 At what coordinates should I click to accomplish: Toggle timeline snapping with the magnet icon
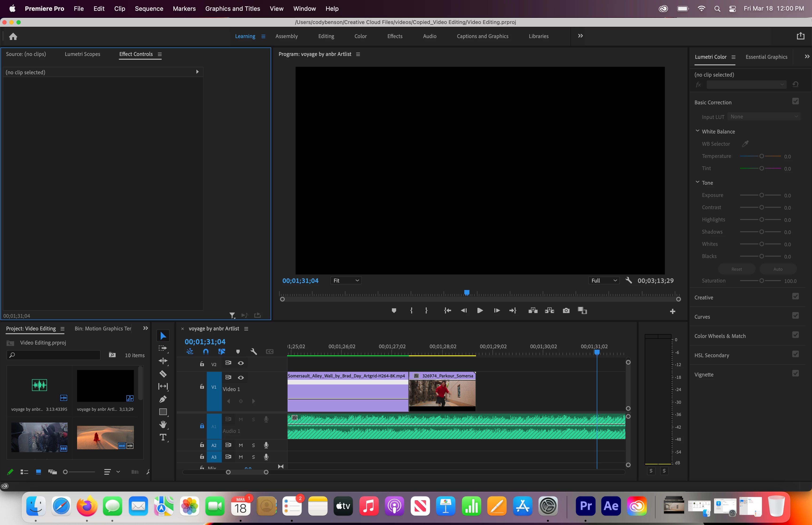[x=206, y=352]
